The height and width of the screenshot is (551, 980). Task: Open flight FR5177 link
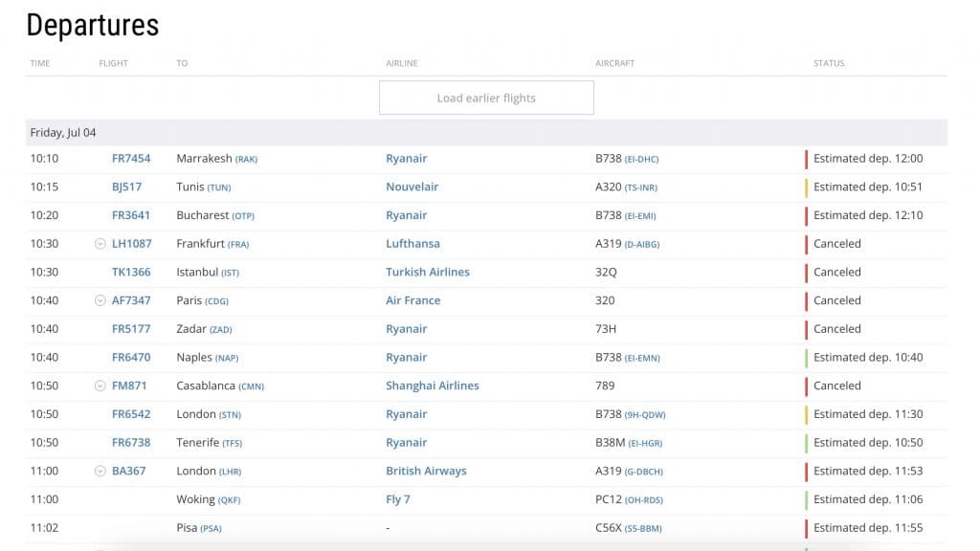point(131,329)
